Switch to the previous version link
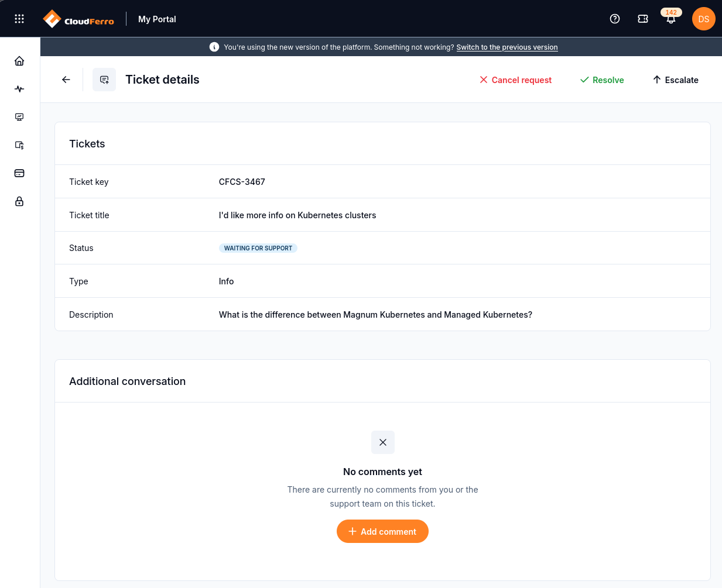The width and height of the screenshot is (722, 588). [x=507, y=47]
